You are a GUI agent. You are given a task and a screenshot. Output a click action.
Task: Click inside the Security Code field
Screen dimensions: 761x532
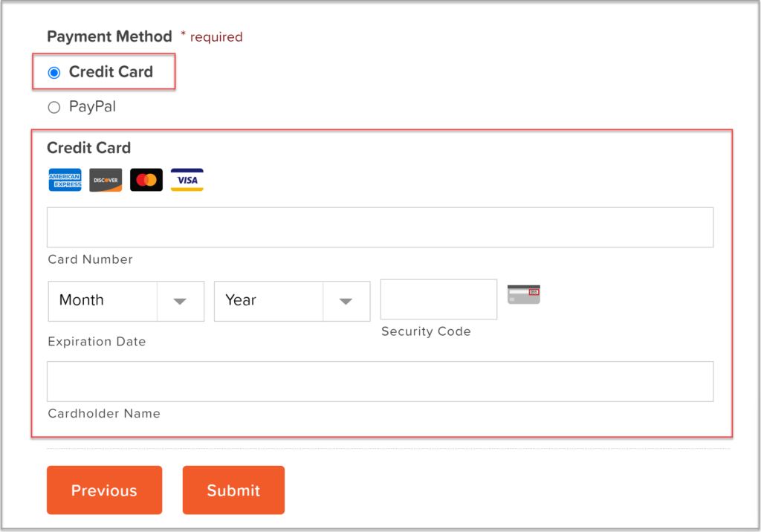click(x=438, y=299)
